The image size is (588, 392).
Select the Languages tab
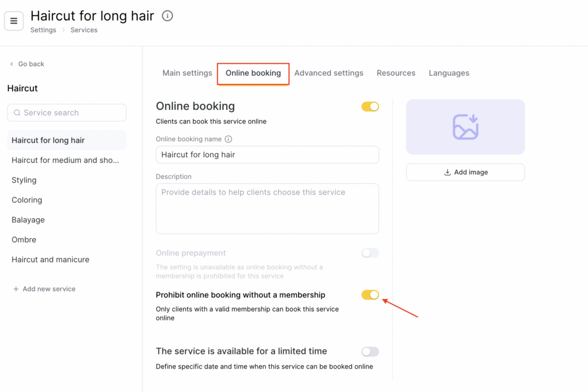point(448,73)
